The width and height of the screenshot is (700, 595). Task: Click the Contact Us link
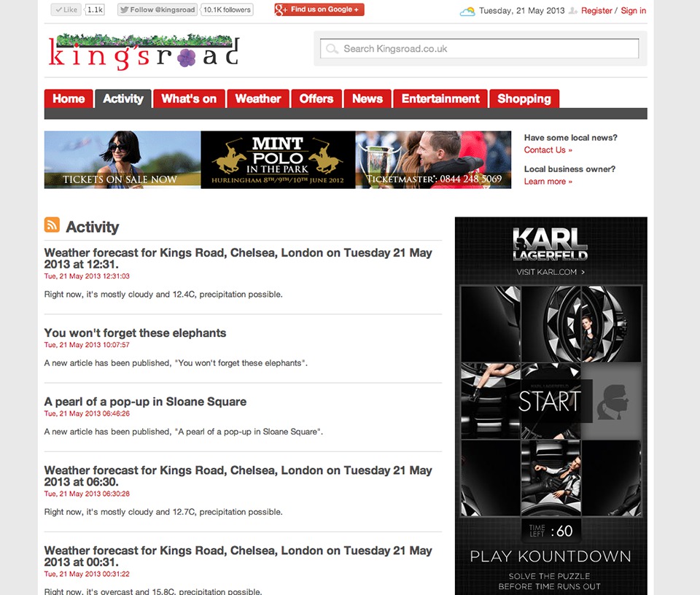tap(548, 150)
